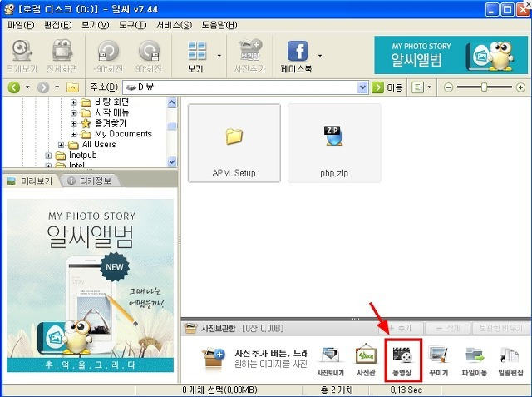The image size is (532, 397).
Task: Expand the My Documents tree node
Action: point(74,134)
